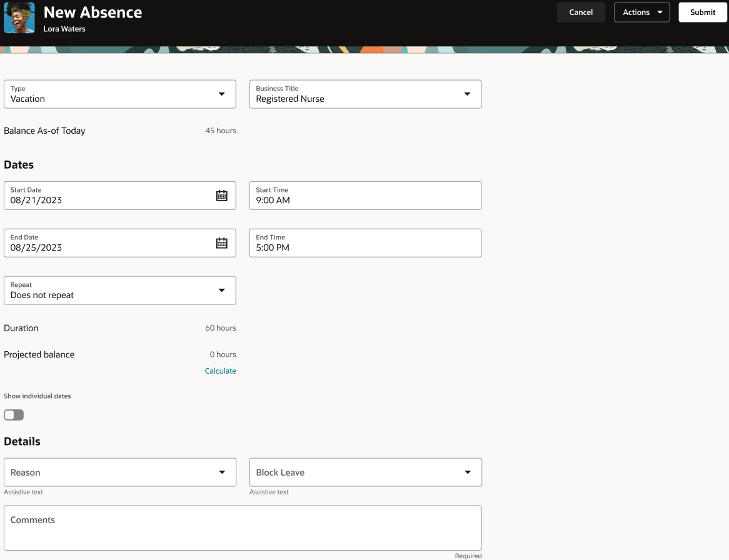Open the Business Title dropdown
This screenshot has height=560, width=729.
[467, 94]
